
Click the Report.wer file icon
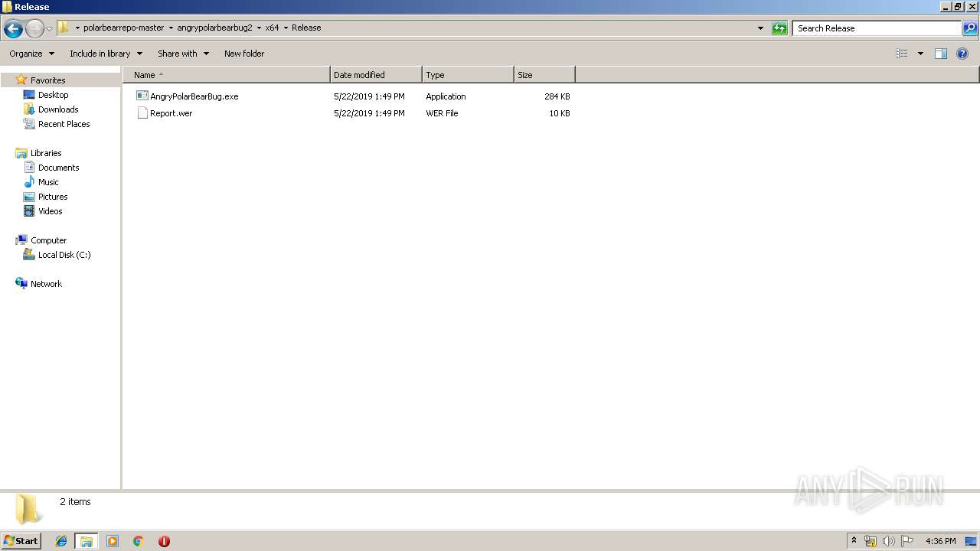[x=142, y=113]
